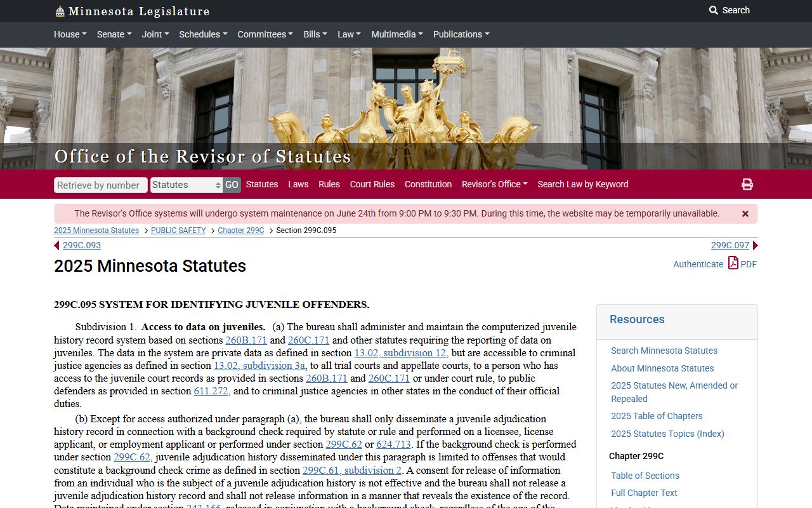Click the PUBLIC SAFETY breadcrumb link
Viewport: 812px width, 508px height.
click(178, 231)
